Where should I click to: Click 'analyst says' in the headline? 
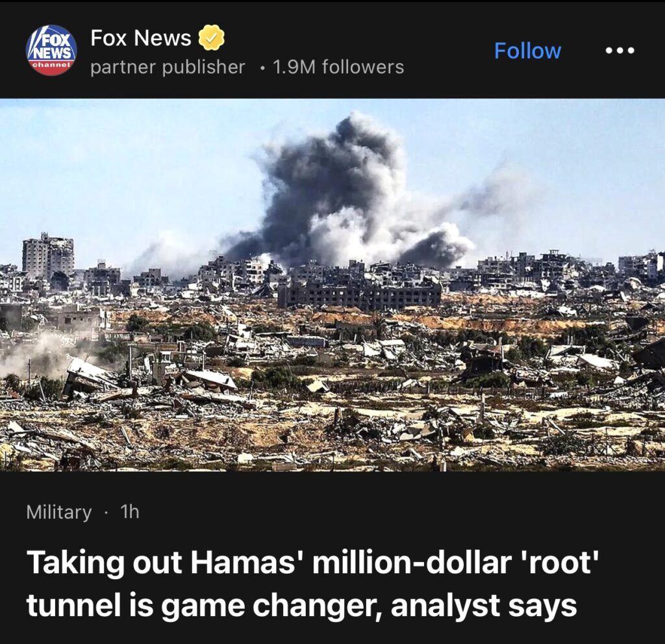pyautogui.click(x=484, y=606)
